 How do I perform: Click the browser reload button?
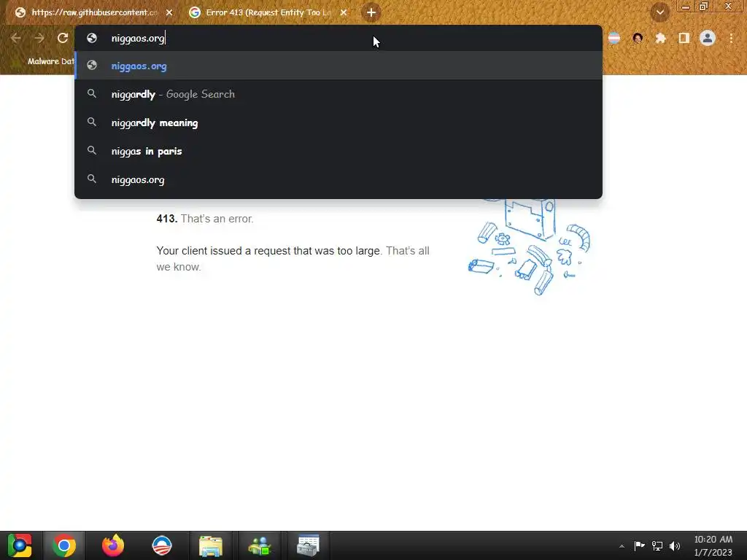[63, 38]
